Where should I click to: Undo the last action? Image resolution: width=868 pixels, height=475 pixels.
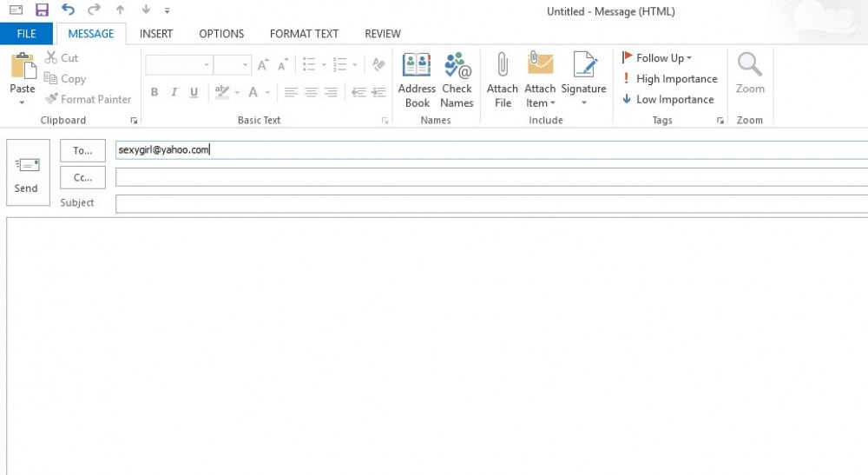point(68,10)
